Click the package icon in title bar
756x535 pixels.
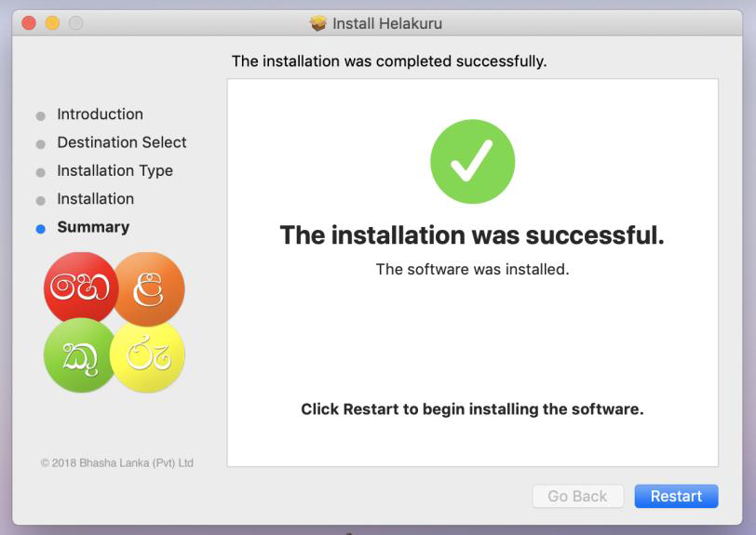click(x=317, y=22)
